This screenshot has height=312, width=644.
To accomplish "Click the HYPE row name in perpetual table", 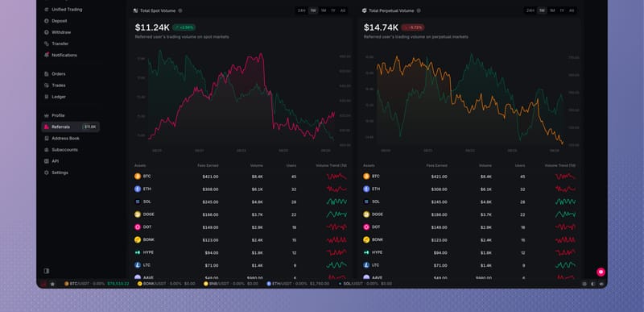I will click(377, 252).
